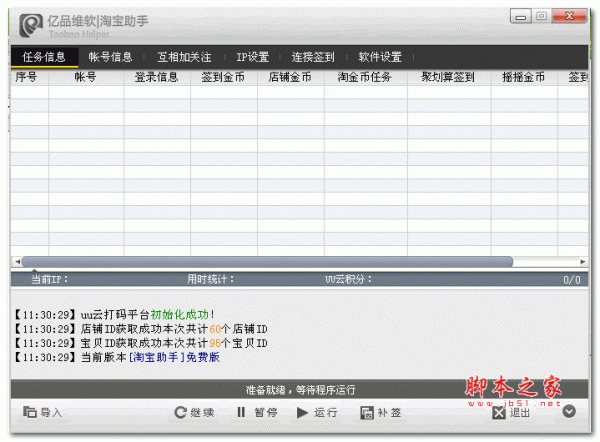Click the 帐号 column header
Image resolution: width=600 pixels, height=442 pixels.
click(86, 77)
